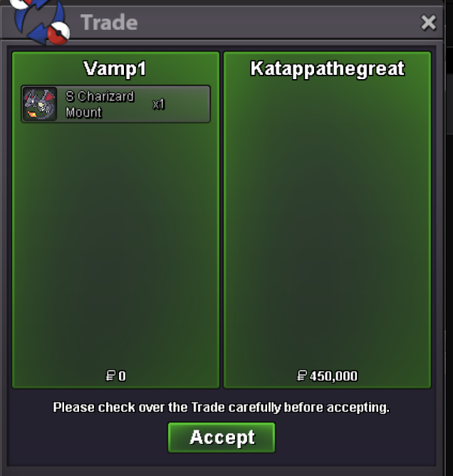Click the red Pokéball in the Trade logo
This screenshot has width=453, height=476.
click(58, 33)
